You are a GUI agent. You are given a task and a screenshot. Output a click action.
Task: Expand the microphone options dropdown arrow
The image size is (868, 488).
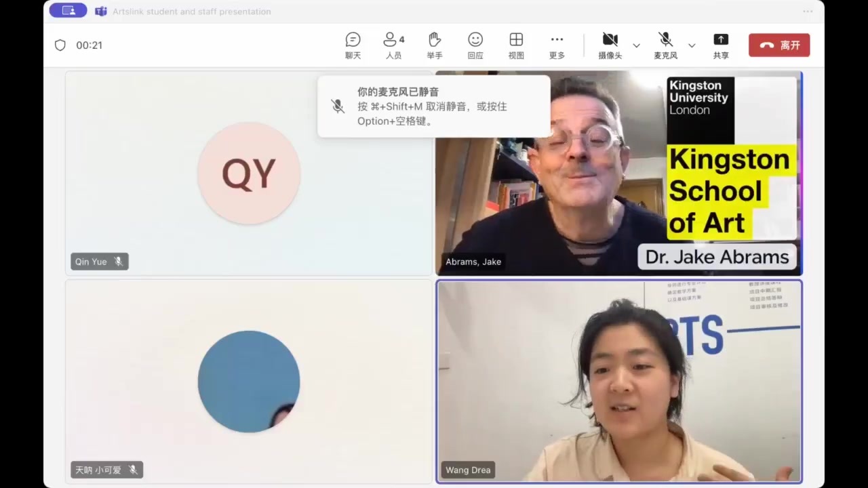click(692, 45)
